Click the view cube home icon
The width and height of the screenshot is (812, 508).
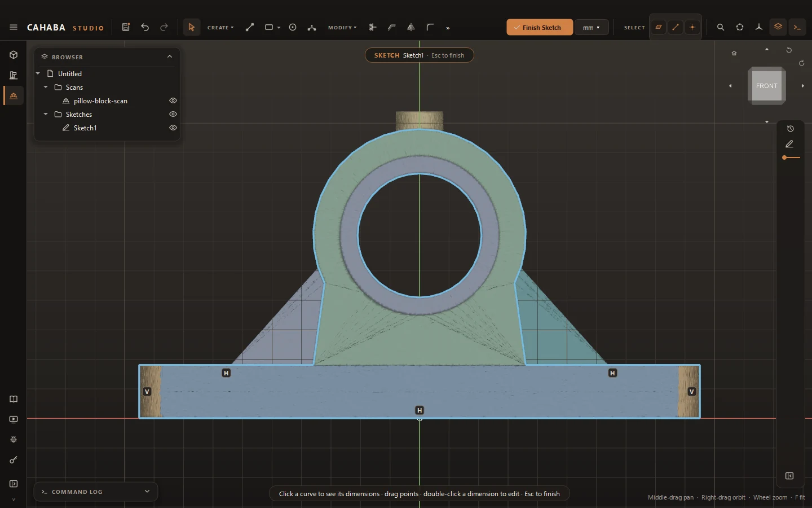pyautogui.click(x=734, y=53)
